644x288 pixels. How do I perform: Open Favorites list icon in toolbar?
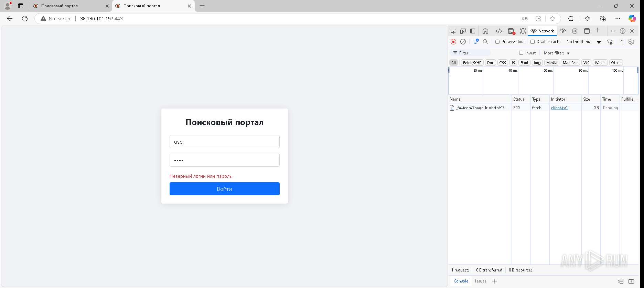(x=587, y=19)
